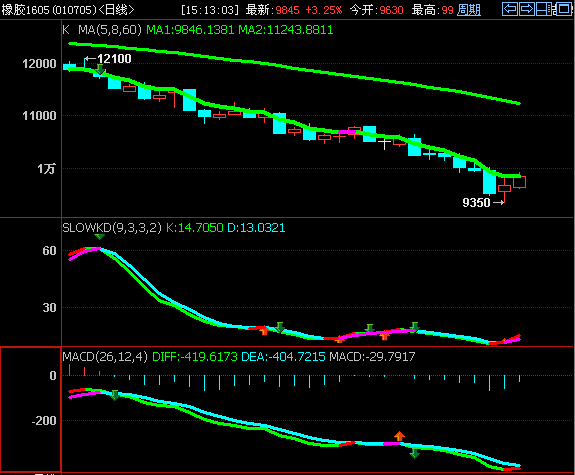Click the full-window view icon
The height and width of the screenshot is (475, 575).
[564, 9]
